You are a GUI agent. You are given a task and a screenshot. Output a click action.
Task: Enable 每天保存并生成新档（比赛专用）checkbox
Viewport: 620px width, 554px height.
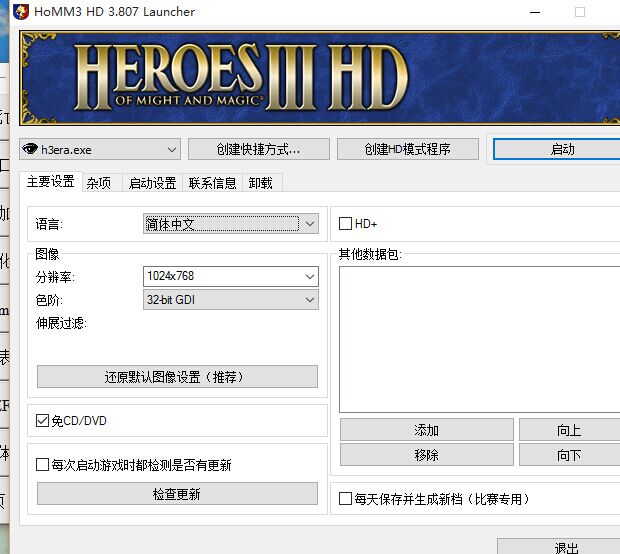(x=346, y=499)
